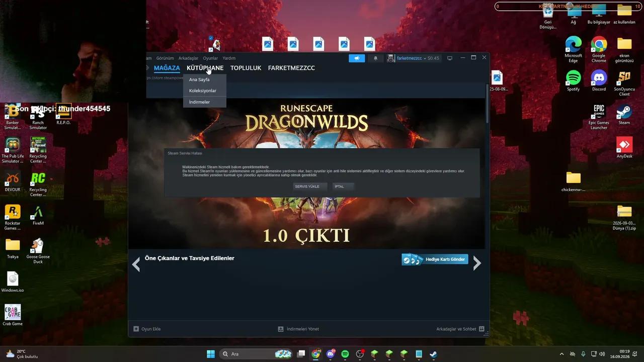Open the Discord desktop shortcut
The image size is (644, 362).
pyautogui.click(x=599, y=81)
